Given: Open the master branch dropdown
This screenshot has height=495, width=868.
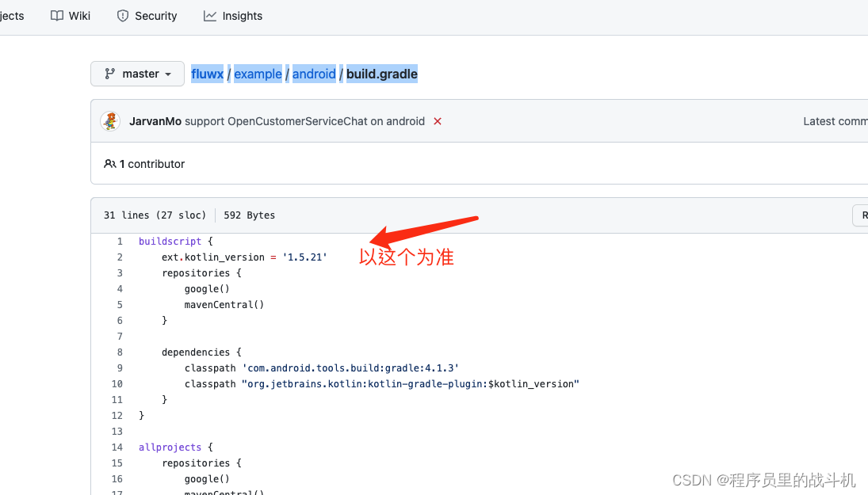Looking at the screenshot, I should [x=137, y=74].
